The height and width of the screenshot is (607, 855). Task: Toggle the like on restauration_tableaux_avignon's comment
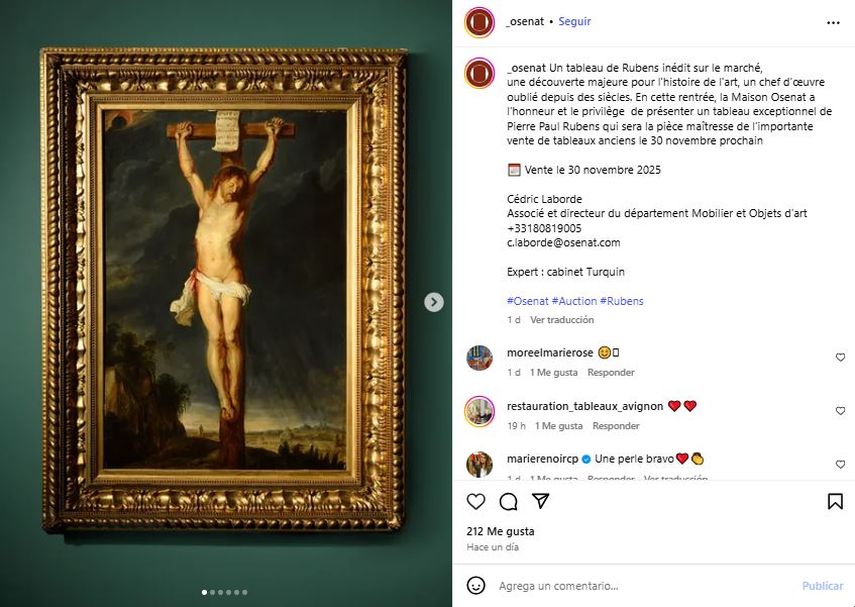[x=840, y=410]
